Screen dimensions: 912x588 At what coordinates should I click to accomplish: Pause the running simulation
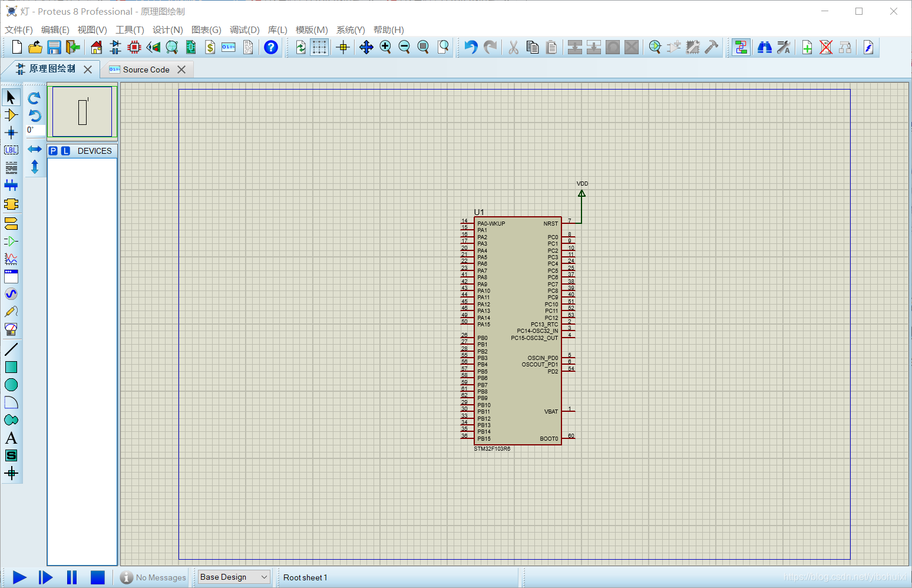coord(72,577)
